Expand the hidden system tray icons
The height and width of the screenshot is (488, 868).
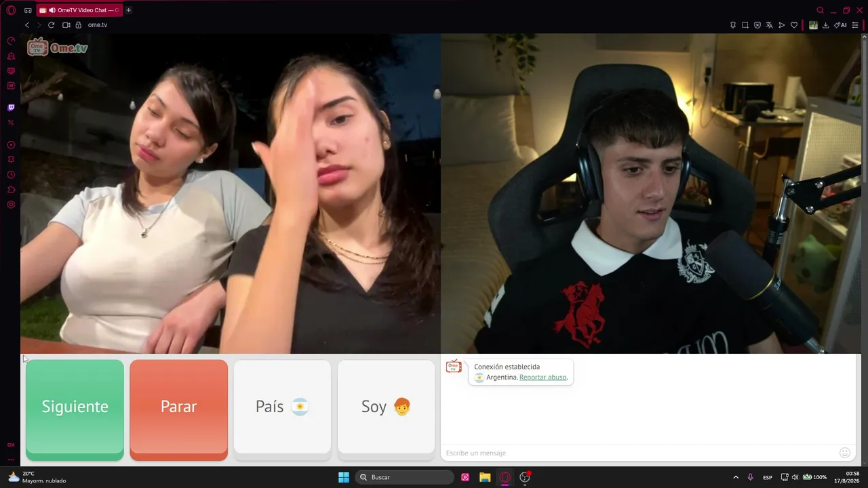736,477
